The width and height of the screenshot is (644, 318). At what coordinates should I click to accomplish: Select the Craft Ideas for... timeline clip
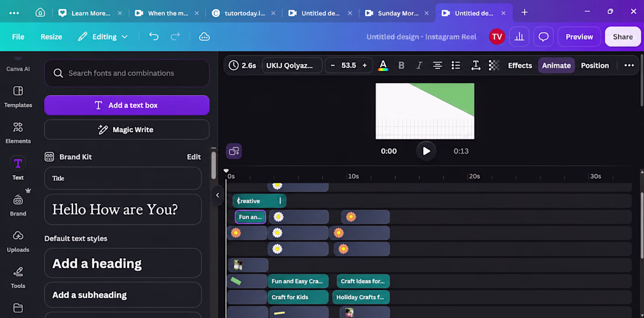(x=363, y=282)
